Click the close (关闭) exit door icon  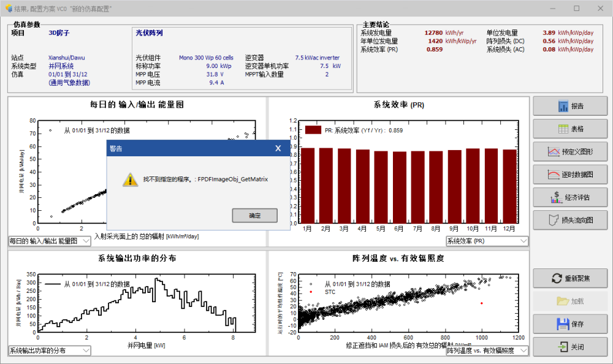pos(562,347)
